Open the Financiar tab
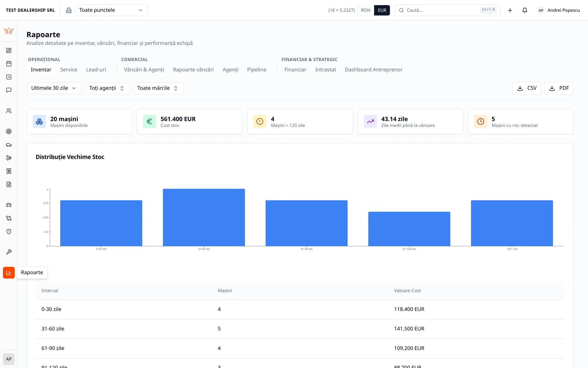Image resolution: width=588 pixels, height=368 pixels. [295, 70]
